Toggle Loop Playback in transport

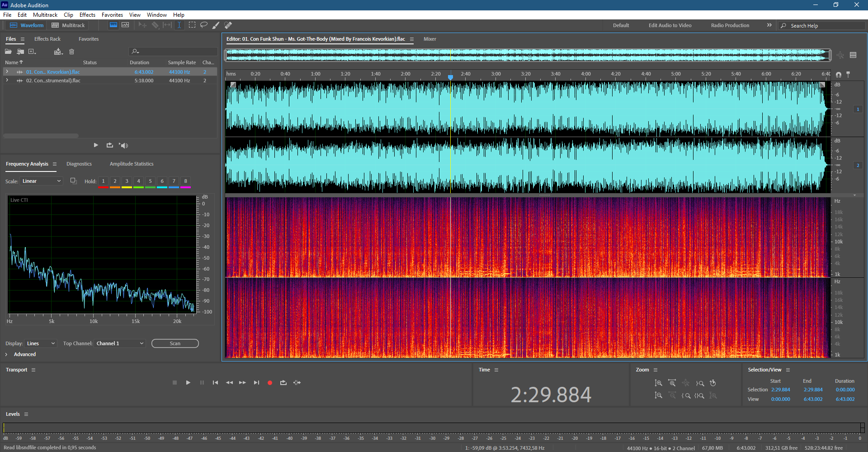[x=283, y=383]
